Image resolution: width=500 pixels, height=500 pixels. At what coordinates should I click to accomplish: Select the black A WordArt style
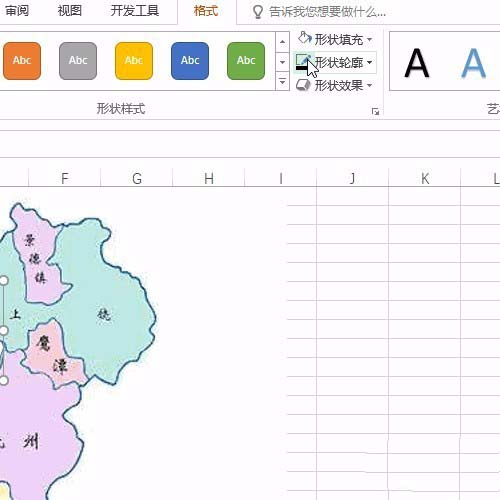(417, 63)
